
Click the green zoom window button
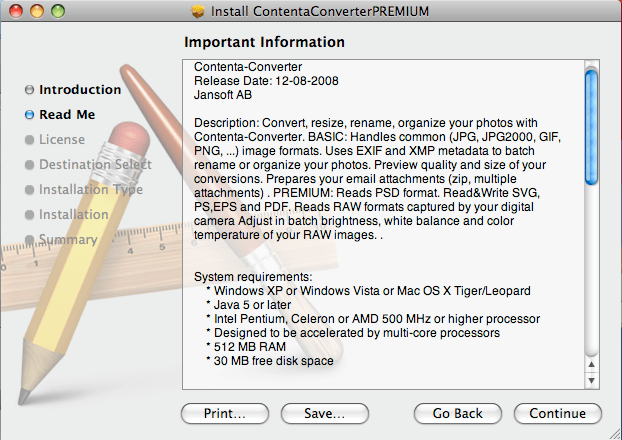(x=58, y=11)
